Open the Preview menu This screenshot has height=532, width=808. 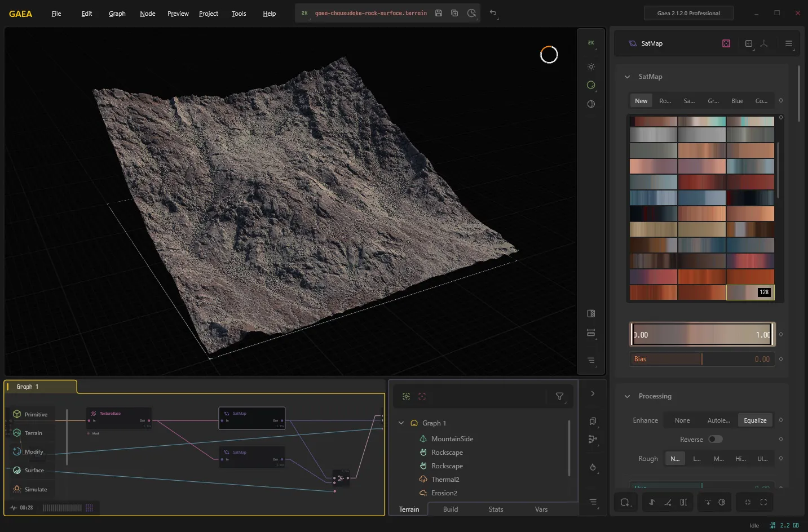pyautogui.click(x=178, y=14)
